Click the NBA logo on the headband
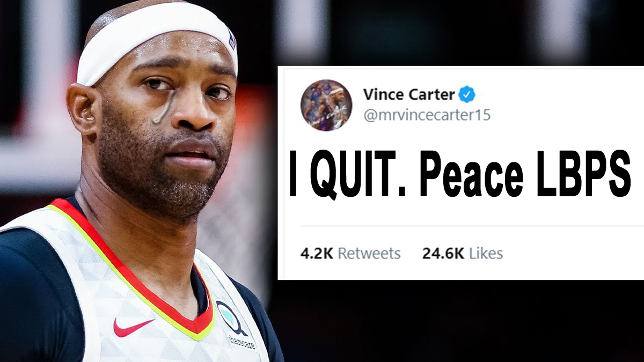Image resolution: width=644 pixels, height=362 pixels. (231, 40)
